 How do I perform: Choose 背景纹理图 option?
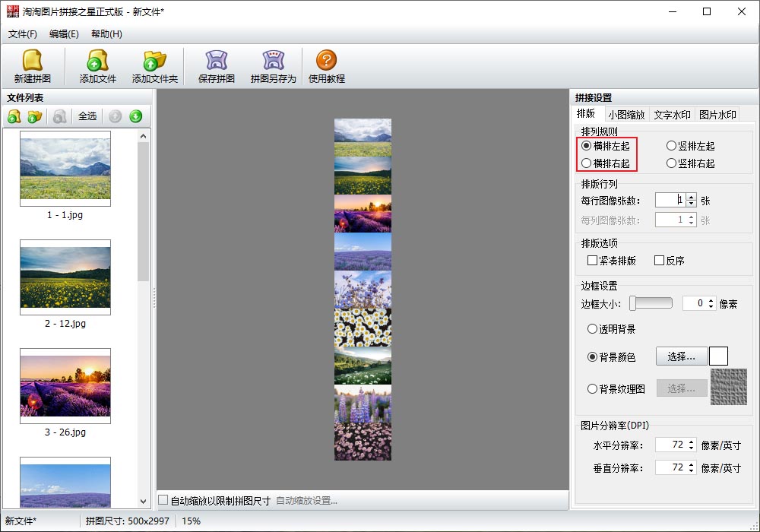pyautogui.click(x=616, y=389)
